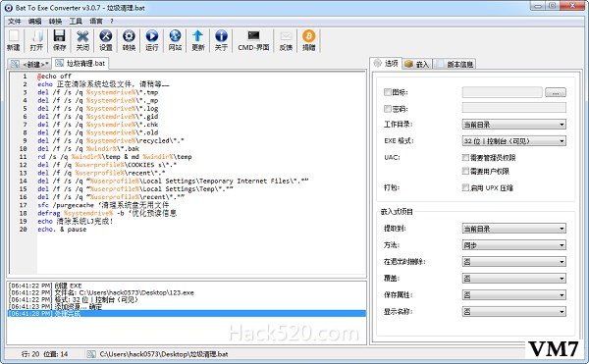Open the 在退出时删除 dropdown

click(513, 262)
